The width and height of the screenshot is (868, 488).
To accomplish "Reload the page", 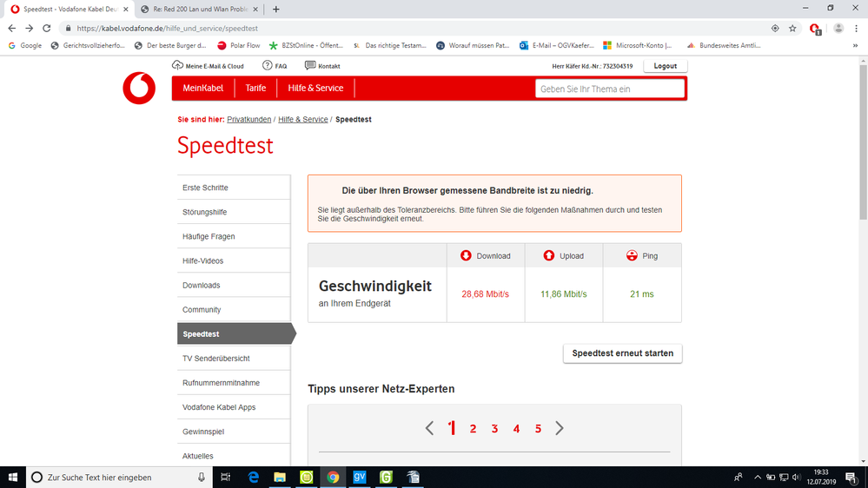I will 47,28.
